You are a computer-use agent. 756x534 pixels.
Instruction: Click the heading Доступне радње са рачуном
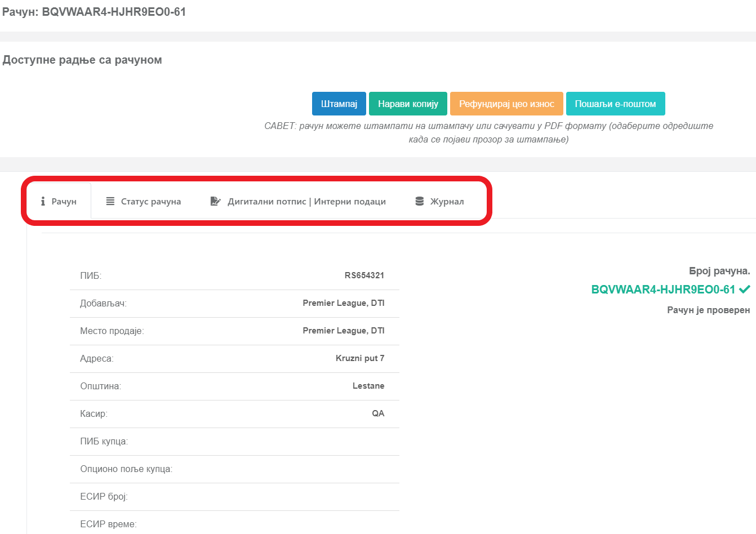pos(82,60)
